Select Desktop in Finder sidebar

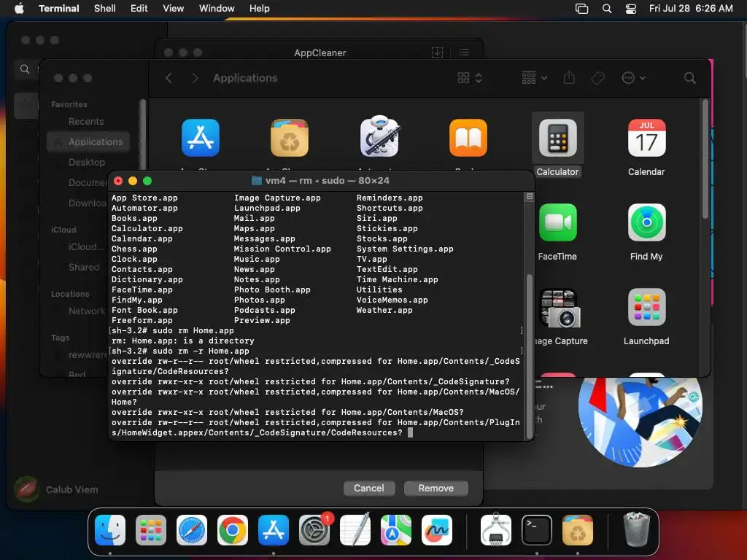coord(86,163)
